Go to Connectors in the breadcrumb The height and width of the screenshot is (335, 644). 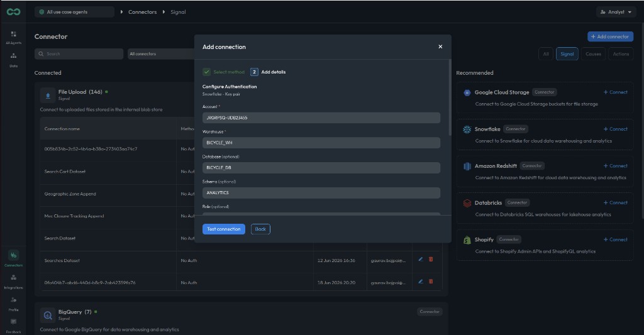143,12
